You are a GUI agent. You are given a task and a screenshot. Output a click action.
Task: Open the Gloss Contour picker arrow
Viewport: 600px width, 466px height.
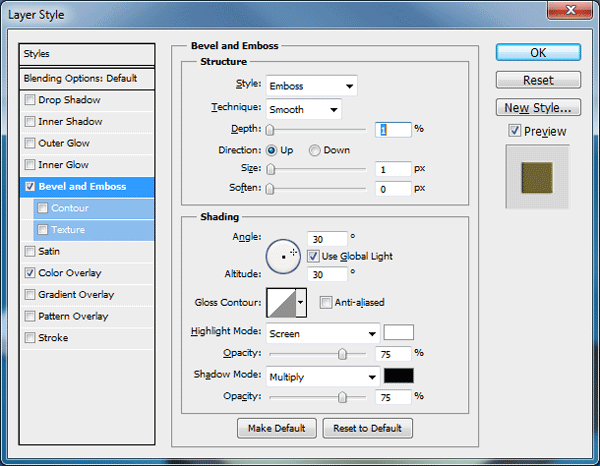pos(301,303)
